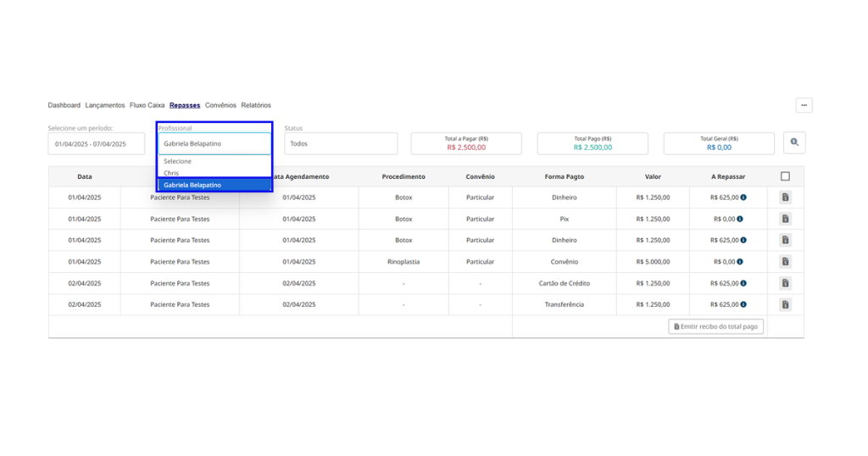Viewport: 868px width, 456px height.
Task: Show info icon details on Rinoplastia row
Action: pyautogui.click(x=739, y=262)
